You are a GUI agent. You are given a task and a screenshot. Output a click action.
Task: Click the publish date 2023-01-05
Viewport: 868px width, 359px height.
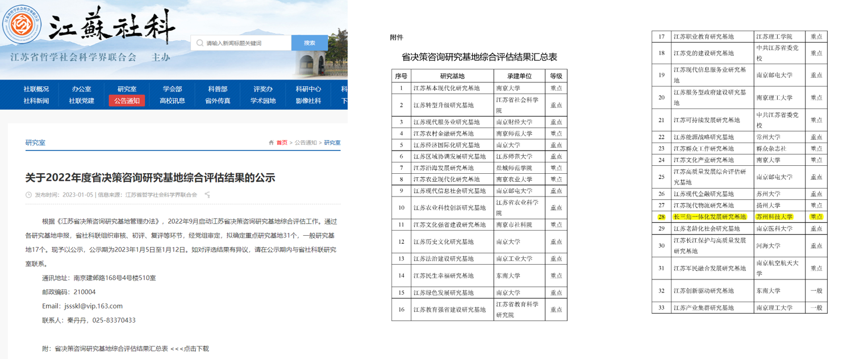tap(78, 195)
